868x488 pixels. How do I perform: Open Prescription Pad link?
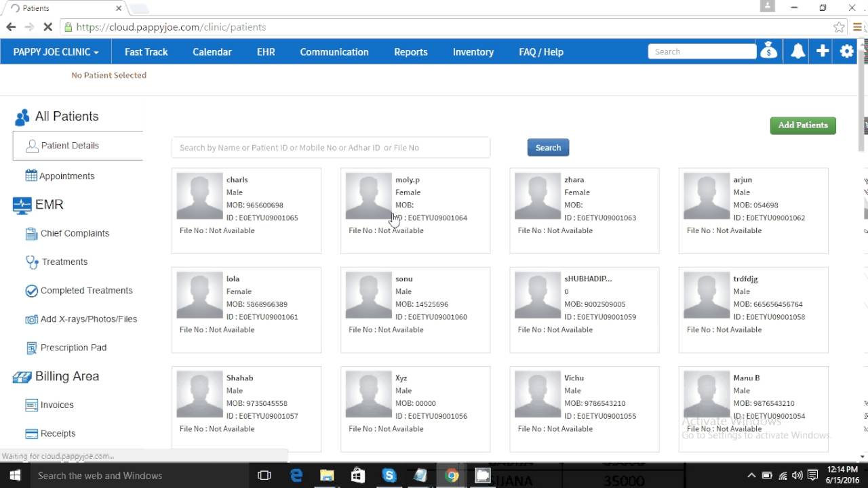click(x=73, y=348)
